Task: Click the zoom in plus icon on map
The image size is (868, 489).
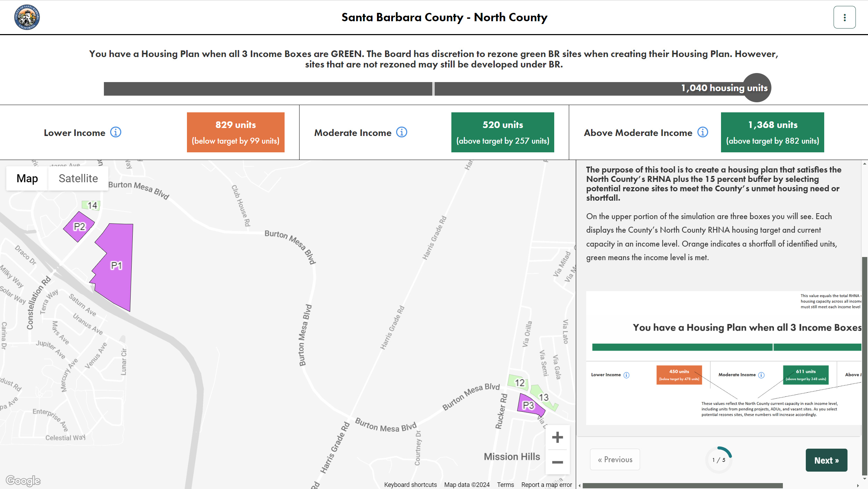Action: (557, 438)
